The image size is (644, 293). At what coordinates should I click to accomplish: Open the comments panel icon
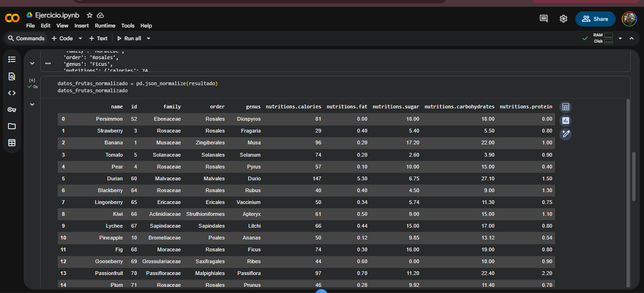click(x=544, y=18)
